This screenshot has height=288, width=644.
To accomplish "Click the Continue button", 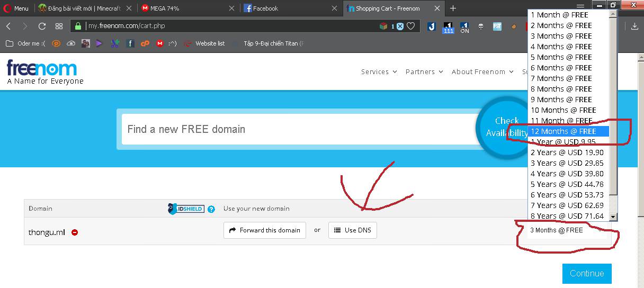I will [x=587, y=274].
